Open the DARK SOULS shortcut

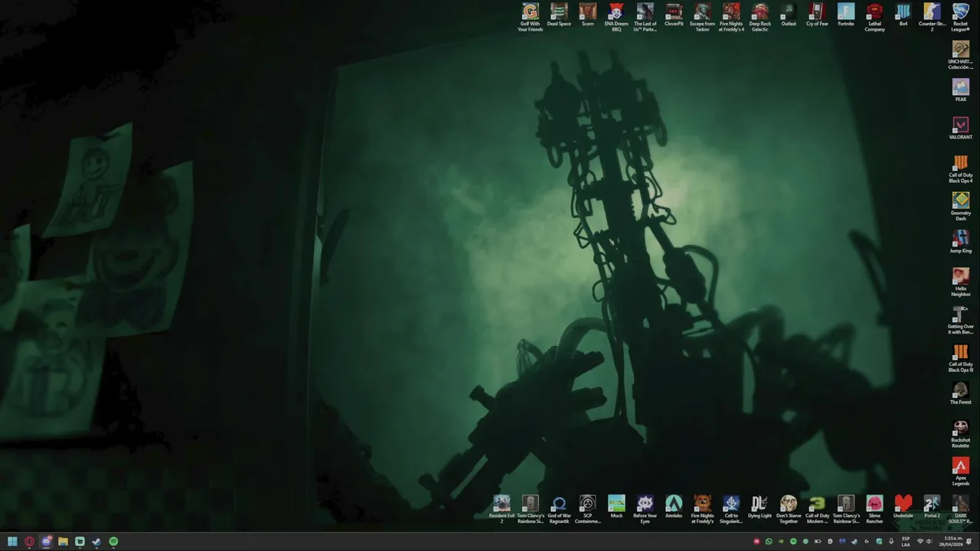coord(961,509)
